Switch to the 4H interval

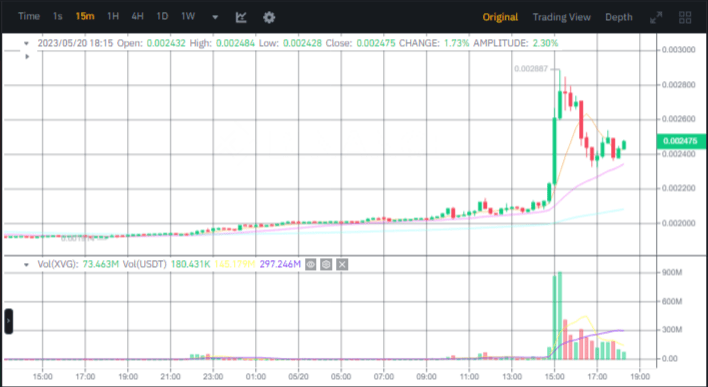point(137,17)
